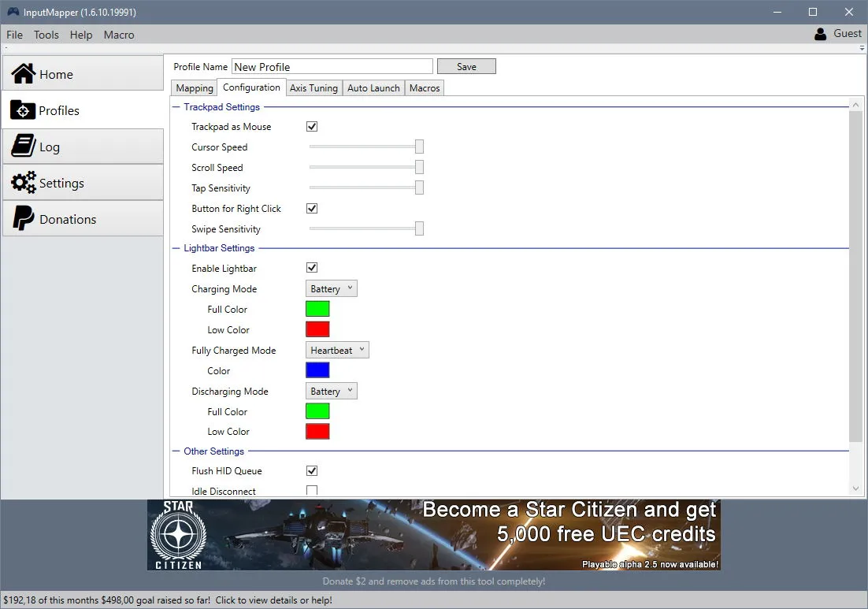
Task: Open the Fully Charged Mode Heartbeat dropdown
Action: click(x=337, y=350)
